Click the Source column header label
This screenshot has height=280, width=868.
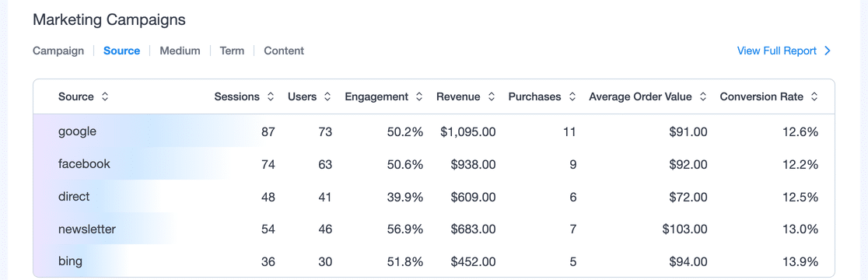pyautogui.click(x=76, y=97)
